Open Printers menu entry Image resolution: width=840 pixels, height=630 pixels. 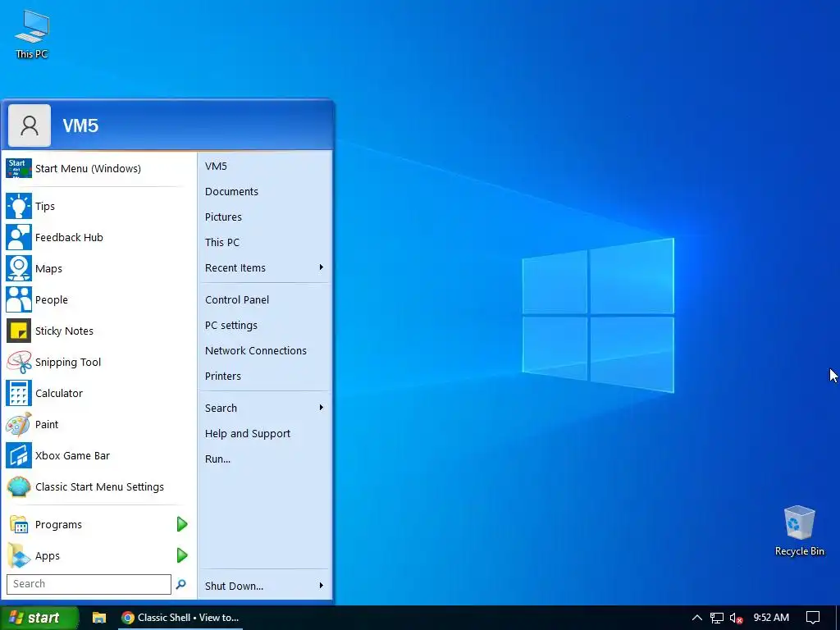click(x=265, y=376)
